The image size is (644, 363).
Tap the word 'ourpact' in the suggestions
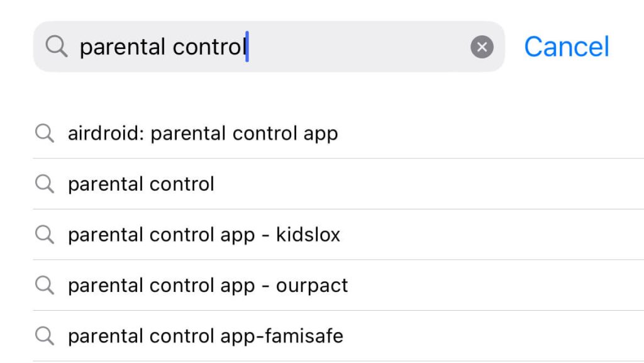point(312,286)
